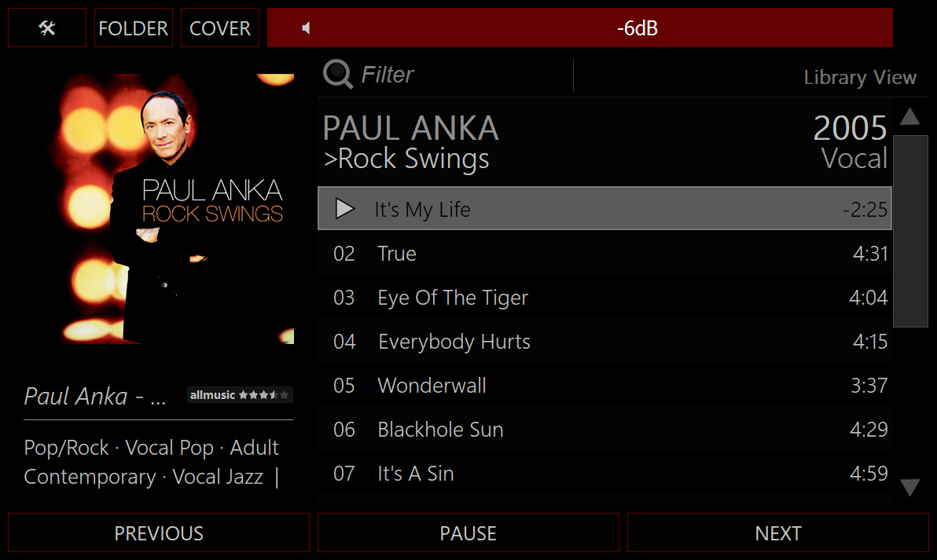Switch to FOLDER view

click(133, 28)
